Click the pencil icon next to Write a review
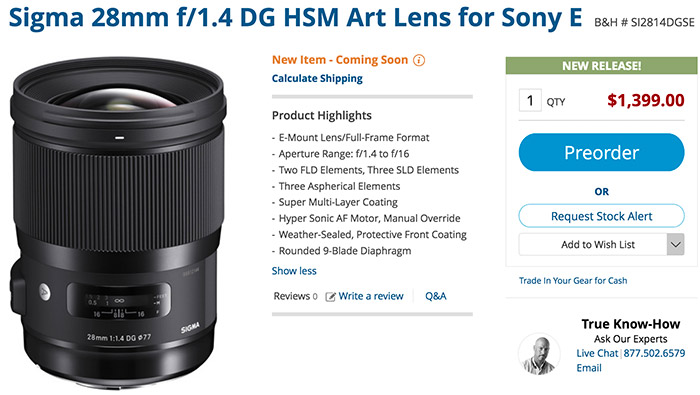Image resolution: width=700 pixels, height=395 pixels. (330, 297)
